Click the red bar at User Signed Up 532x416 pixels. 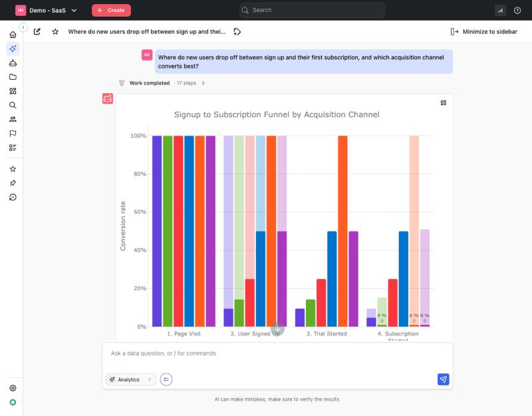250,303
